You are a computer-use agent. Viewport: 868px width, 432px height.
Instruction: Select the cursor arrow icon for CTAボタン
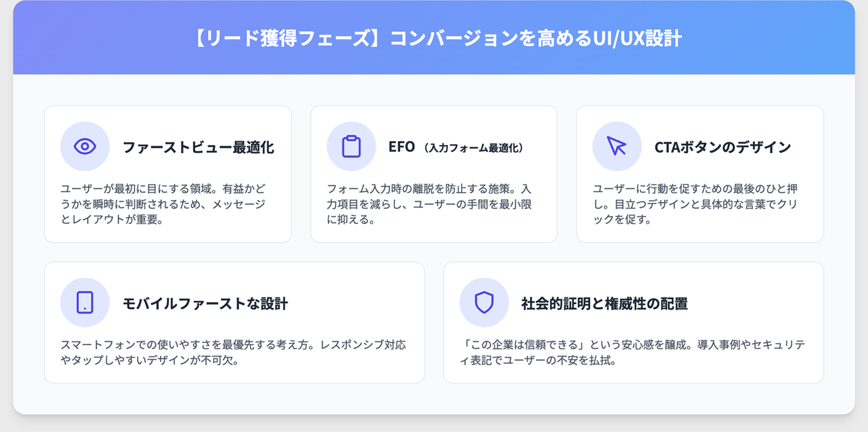pyautogui.click(x=617, y=146)
